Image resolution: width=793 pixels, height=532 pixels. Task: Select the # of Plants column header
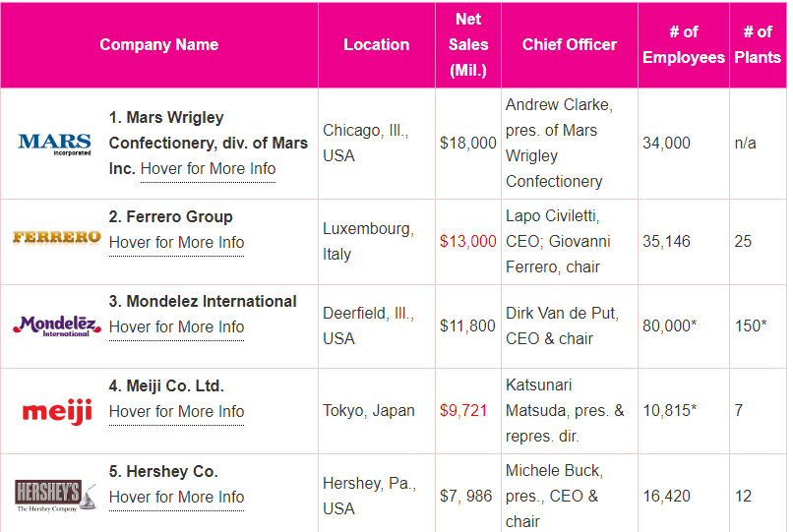[758, 45]
